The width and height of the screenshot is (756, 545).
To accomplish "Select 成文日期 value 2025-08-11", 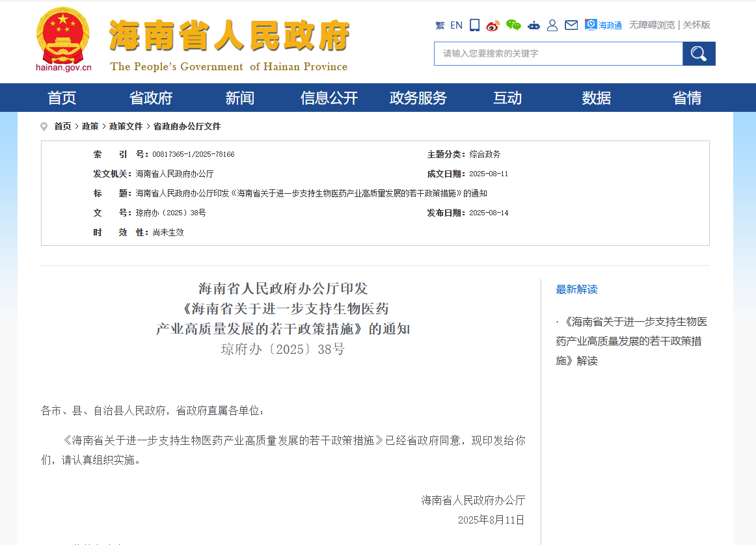I will [x=489, y=174].
